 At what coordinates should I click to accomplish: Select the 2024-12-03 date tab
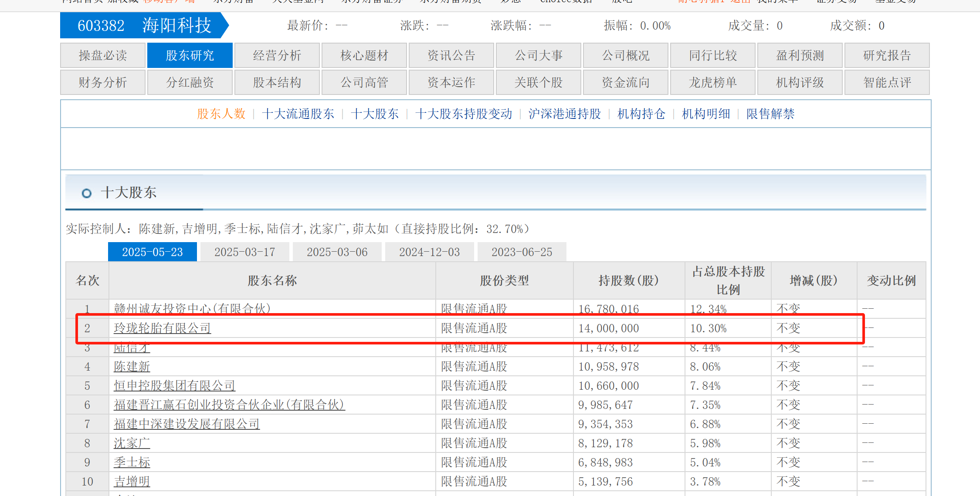point(430,252)
